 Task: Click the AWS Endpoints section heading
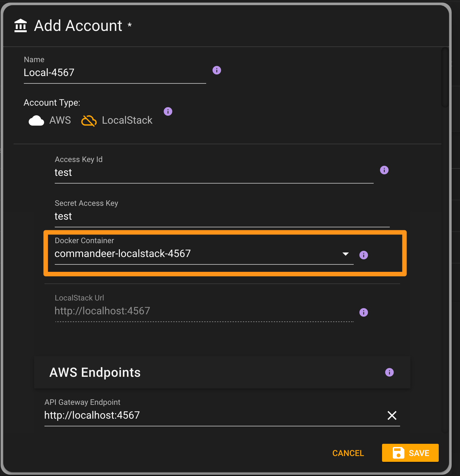pos(95,372)
